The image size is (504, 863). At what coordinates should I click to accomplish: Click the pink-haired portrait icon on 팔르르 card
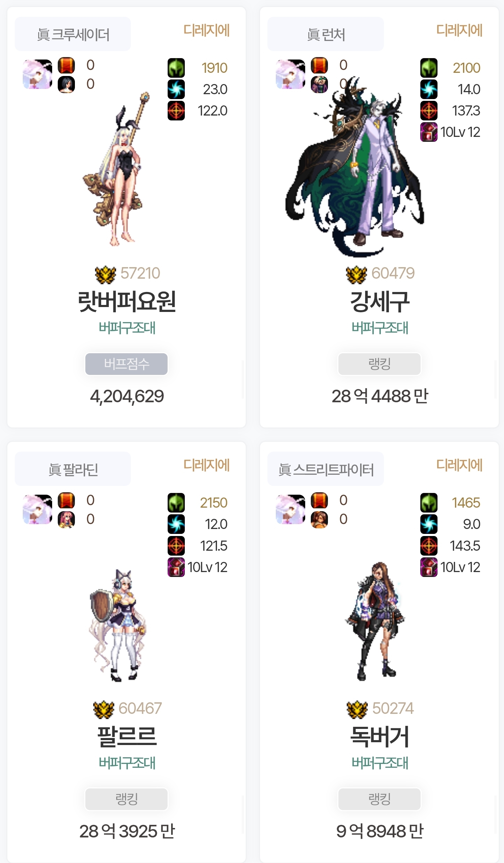[x=66, y=520]
